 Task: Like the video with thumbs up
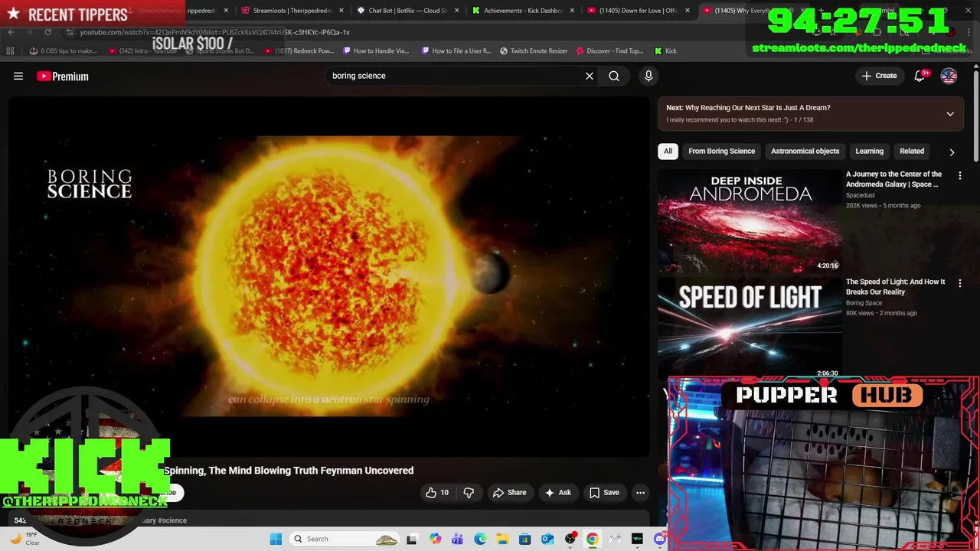pyautogui.click(x=437, y=493)
